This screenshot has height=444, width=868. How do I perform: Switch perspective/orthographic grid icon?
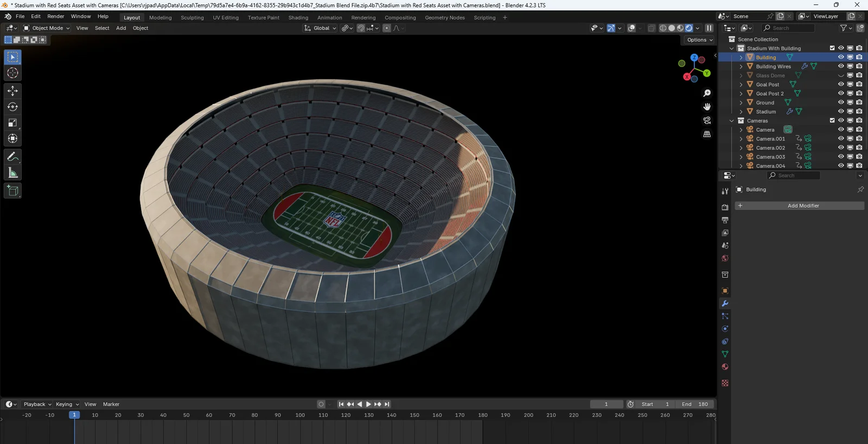point(707,134)
